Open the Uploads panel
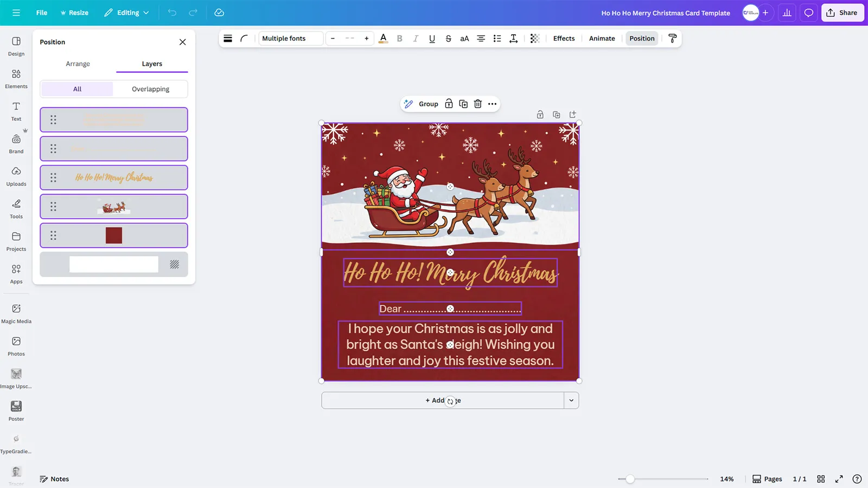 click(x=16, y=176)
